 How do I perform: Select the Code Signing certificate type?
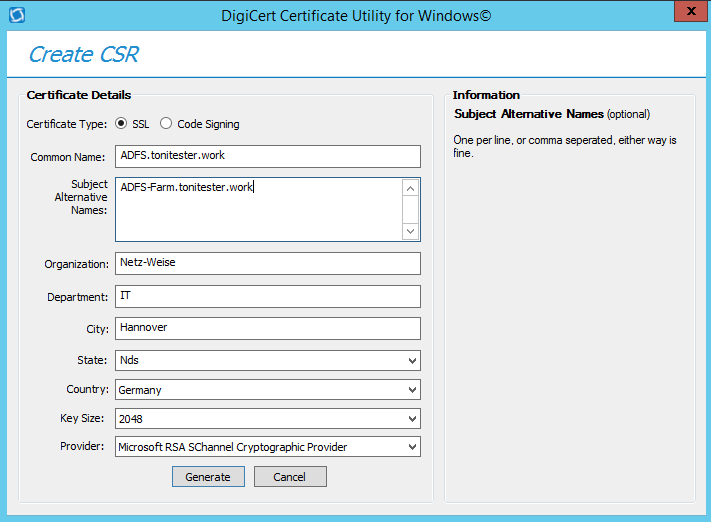[x=166, y=124]
